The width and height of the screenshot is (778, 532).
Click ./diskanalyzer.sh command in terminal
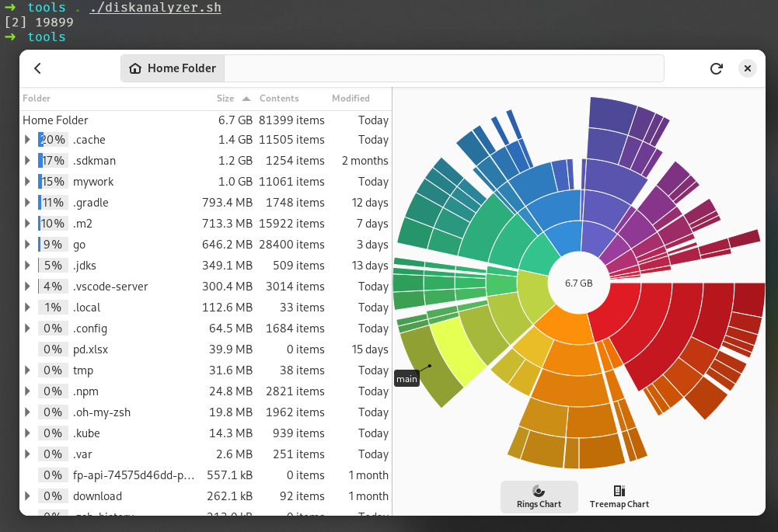pyautogui.click(x=155, y=8)
